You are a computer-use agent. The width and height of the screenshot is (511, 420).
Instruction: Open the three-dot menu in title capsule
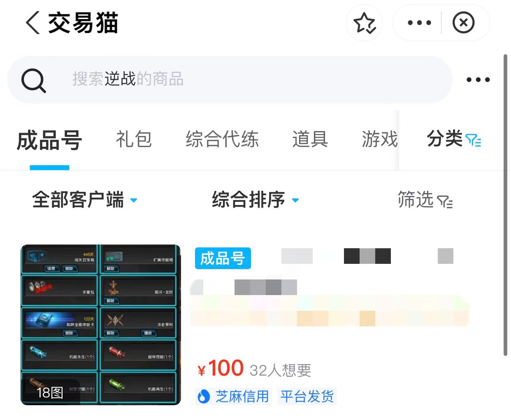(x=419, y=23)
